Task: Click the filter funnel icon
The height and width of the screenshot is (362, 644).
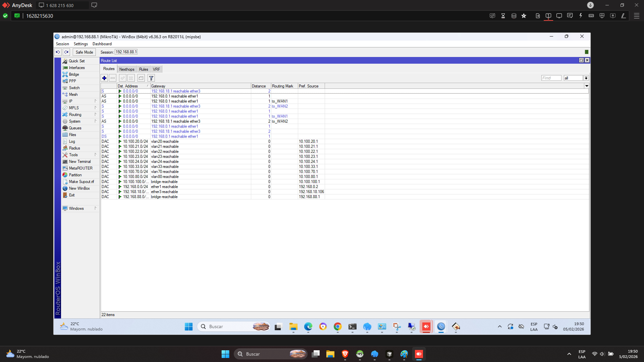Action: point(151,78)
